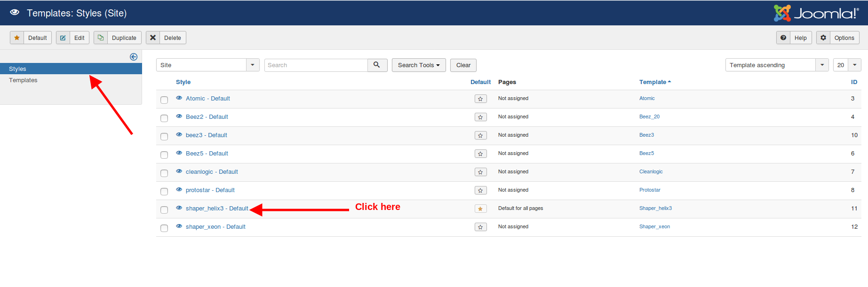Open the Styles sidebar item

(x=71, y=69)
